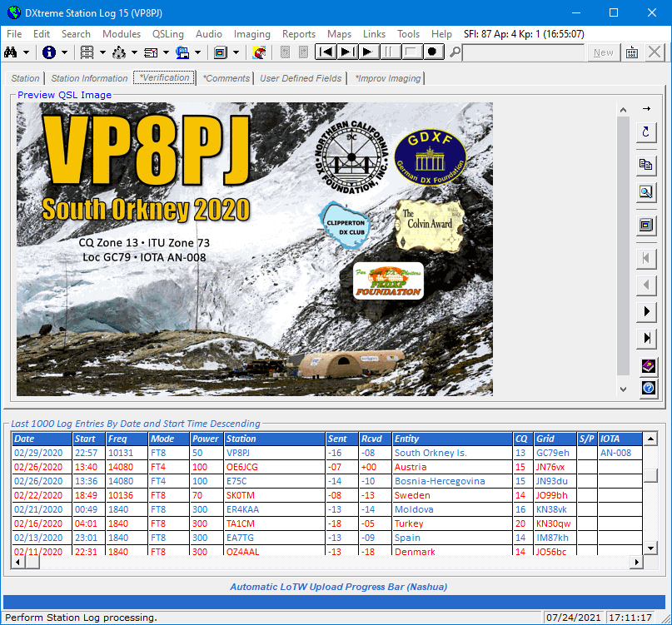
Task: Open the File menu
Action: click(14, 34)
